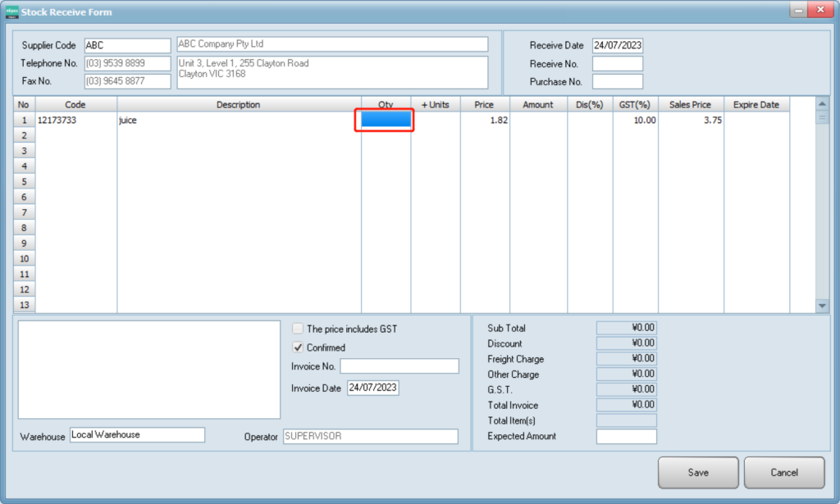The image size is (840, 504).
Task: Click scrollbar down arrow in item grid
Action: click(823, 305)
